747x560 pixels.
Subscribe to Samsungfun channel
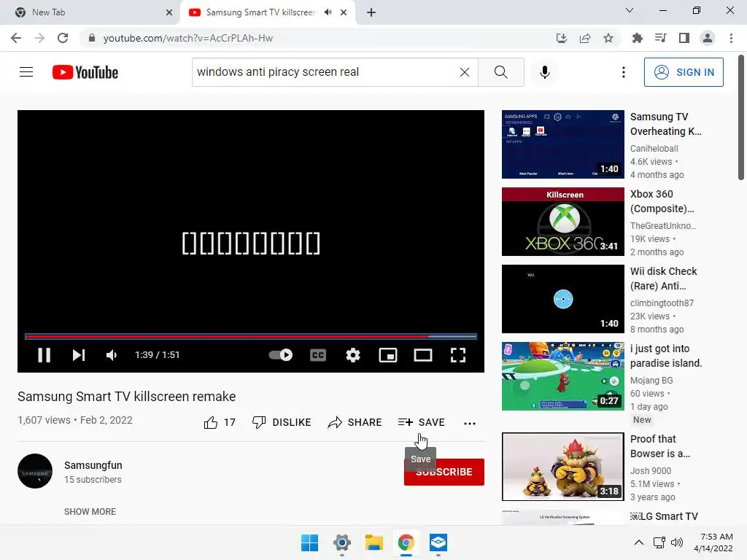click(444, 472)
